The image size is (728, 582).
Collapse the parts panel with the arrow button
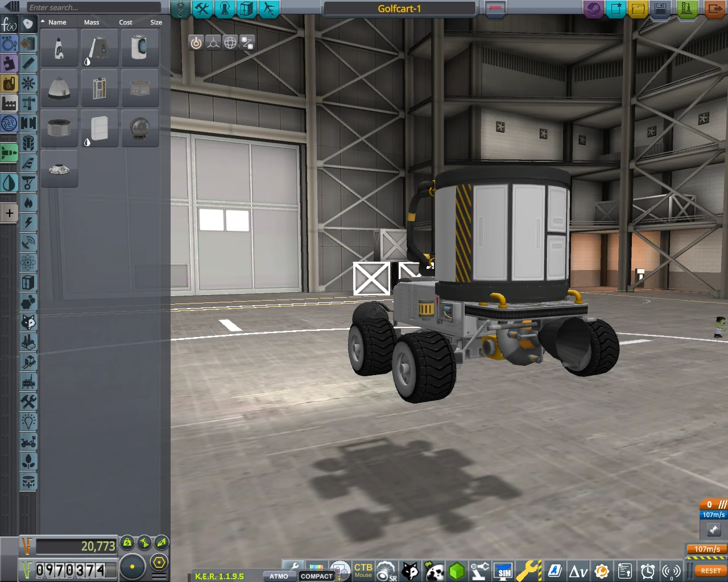[12, 7]
